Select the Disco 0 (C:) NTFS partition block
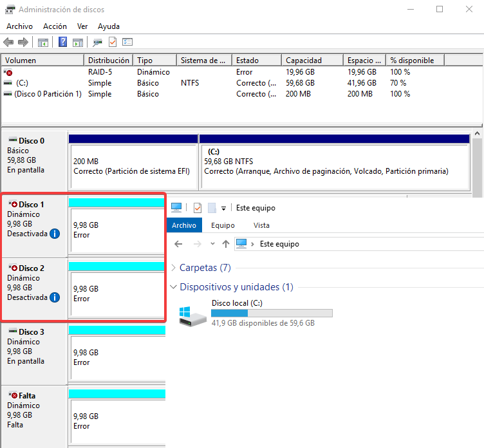The height and width of the screenshot is (448, 484). [335, 166]
